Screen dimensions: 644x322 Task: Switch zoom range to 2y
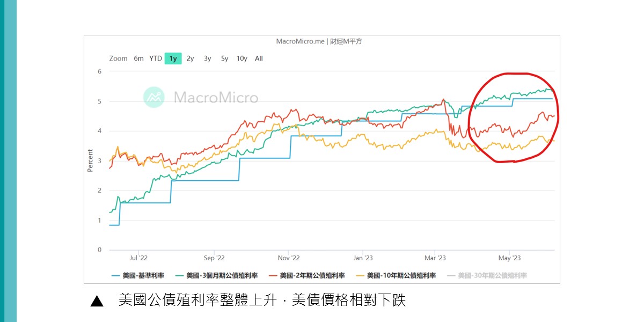click(x=190, y=58)
